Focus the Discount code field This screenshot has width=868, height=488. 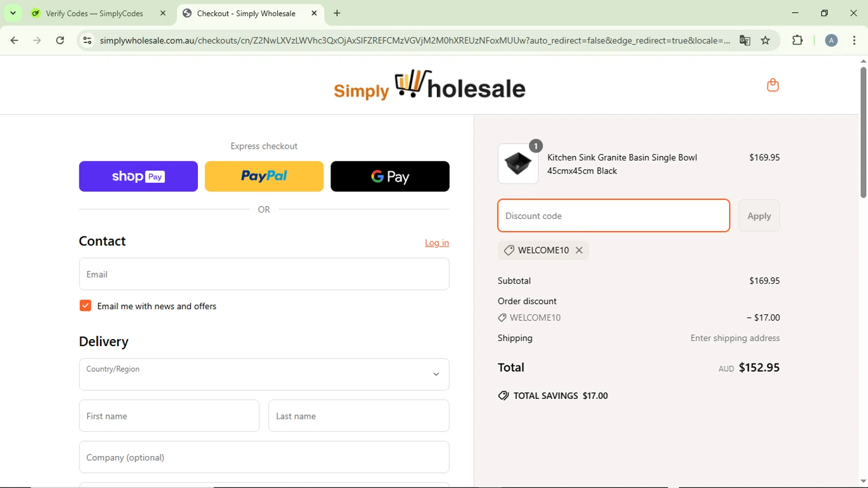pos(613,215)
